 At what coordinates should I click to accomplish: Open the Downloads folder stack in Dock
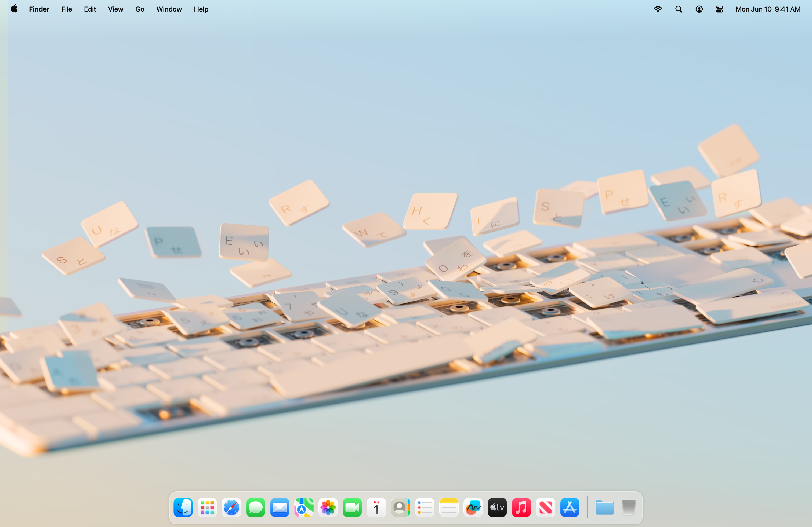tap(604, 508)
